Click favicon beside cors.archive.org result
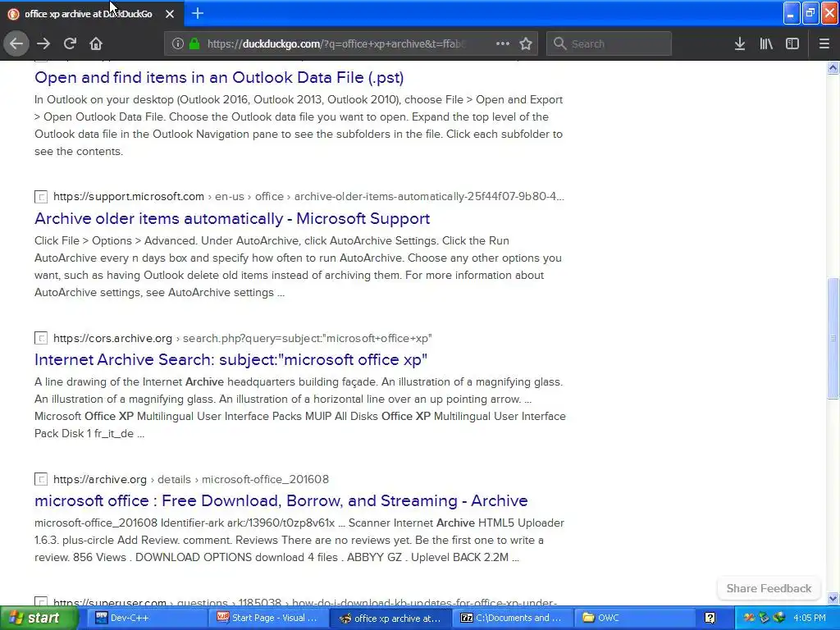Viewport: 840px width, 630px height. [x=41, y=338]
